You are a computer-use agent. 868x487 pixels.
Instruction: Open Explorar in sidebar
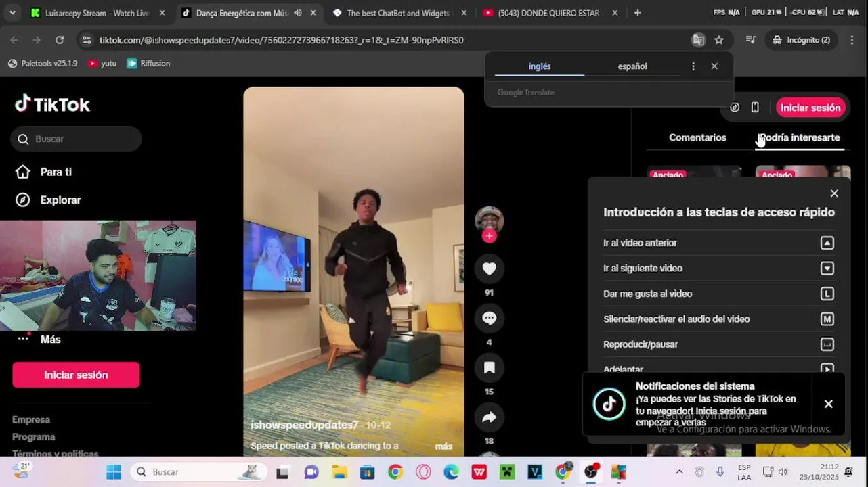[49, 200]
